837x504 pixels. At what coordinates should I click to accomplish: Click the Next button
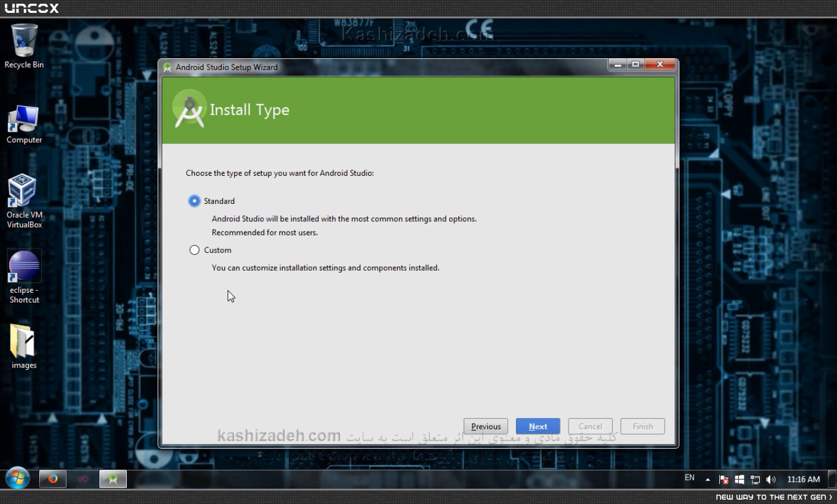coord(538,426)
